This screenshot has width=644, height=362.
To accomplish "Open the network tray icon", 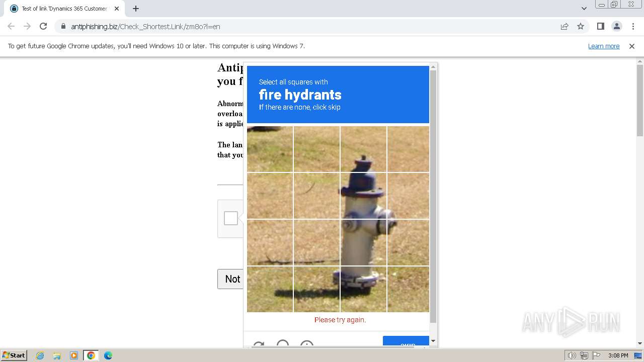I will [x=584, y=355].
